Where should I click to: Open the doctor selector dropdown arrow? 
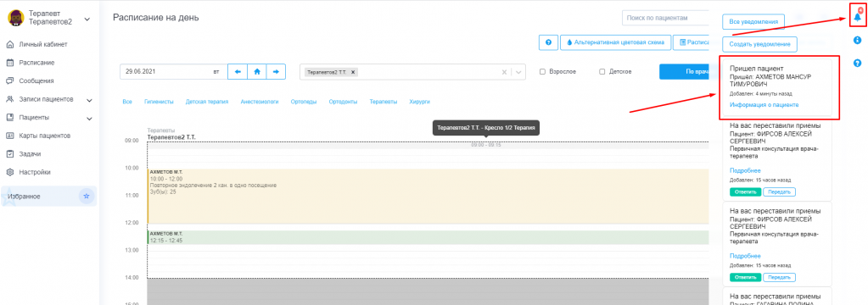click(518, 72)
